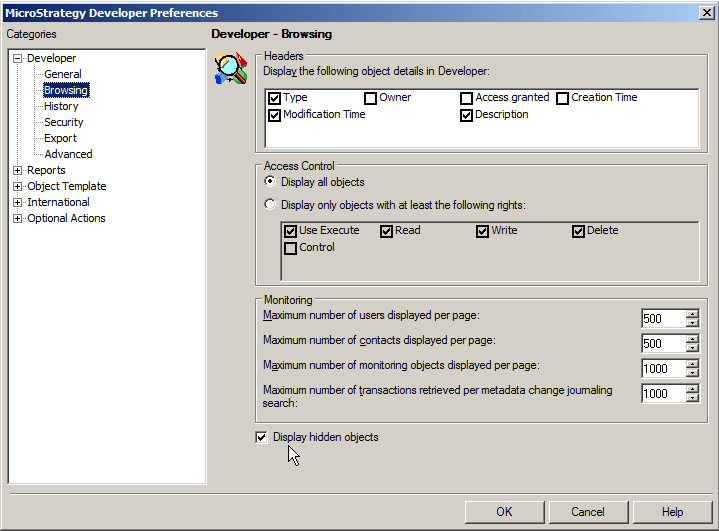Enable the Owner header checkbox
Screen dimensions: 719x531
click(371, 98)
